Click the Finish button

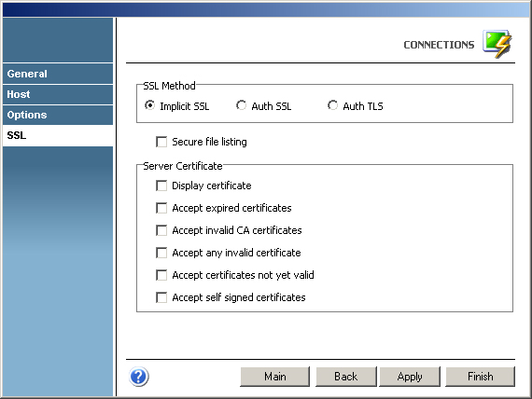(x=480, y=377)
